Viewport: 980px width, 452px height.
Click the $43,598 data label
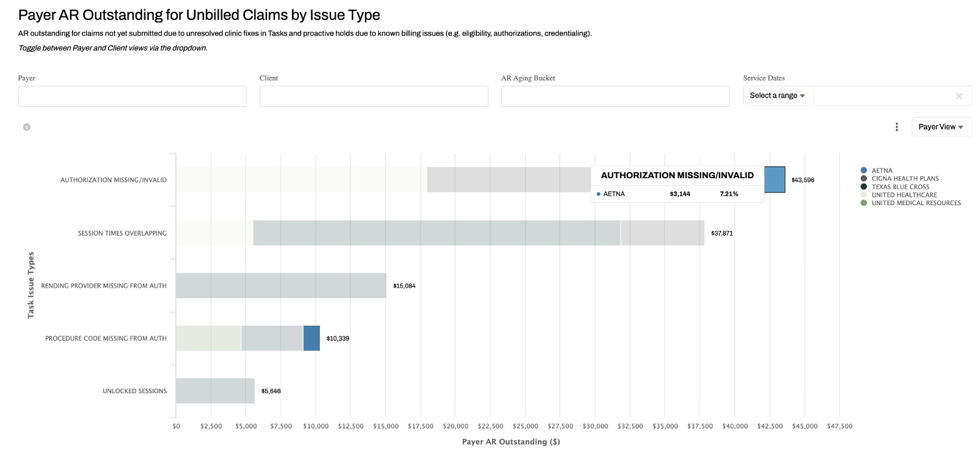[x=802, y=179]
